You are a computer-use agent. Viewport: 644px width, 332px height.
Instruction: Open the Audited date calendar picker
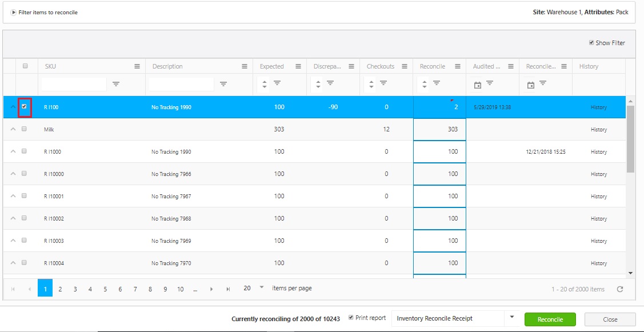pyautogui.click(x=477, y=85)
